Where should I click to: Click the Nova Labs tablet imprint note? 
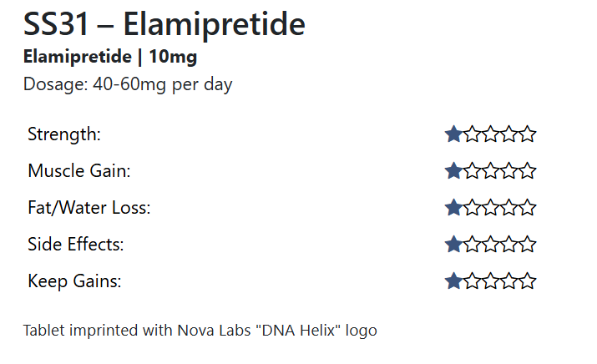(200, 331)
